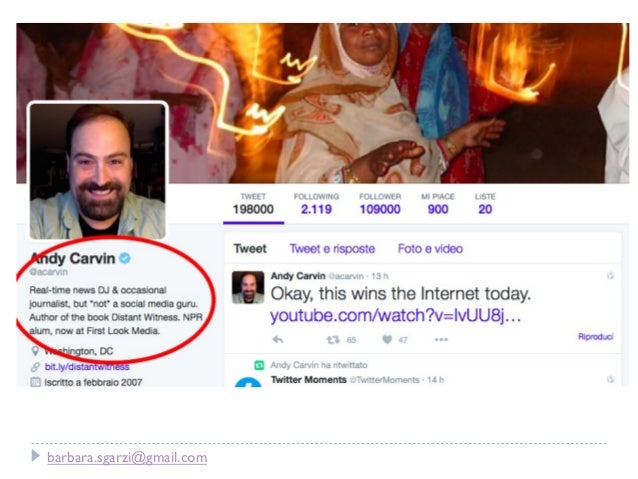The width and height of the screenshot is (638, 479).
Task: Click the link chain icon beside bit.ly
Action: coord(35,367)
